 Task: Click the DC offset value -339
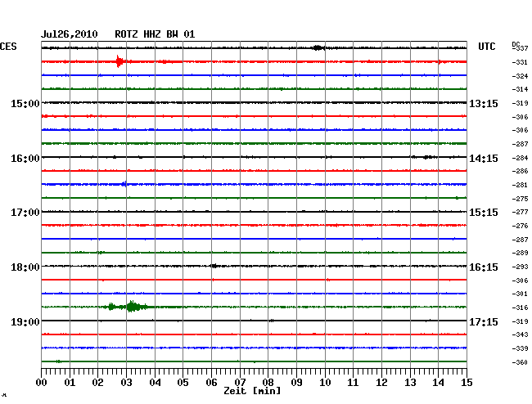click(x=520, y=348)
